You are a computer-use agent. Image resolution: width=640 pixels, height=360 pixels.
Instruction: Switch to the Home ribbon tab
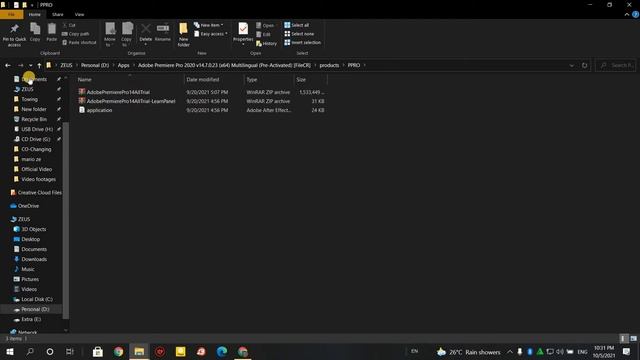pos(35,14)
